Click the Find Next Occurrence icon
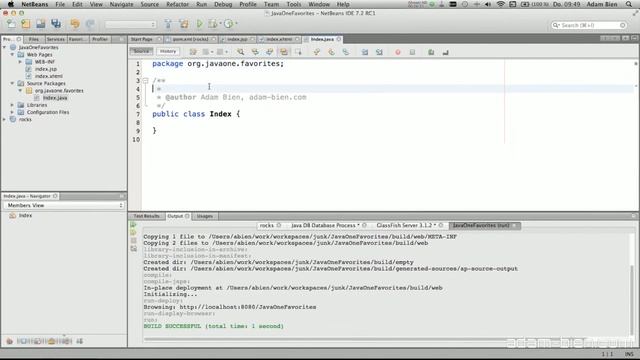The height and width of the screenshot is (360, 640). tap(269, 52)
